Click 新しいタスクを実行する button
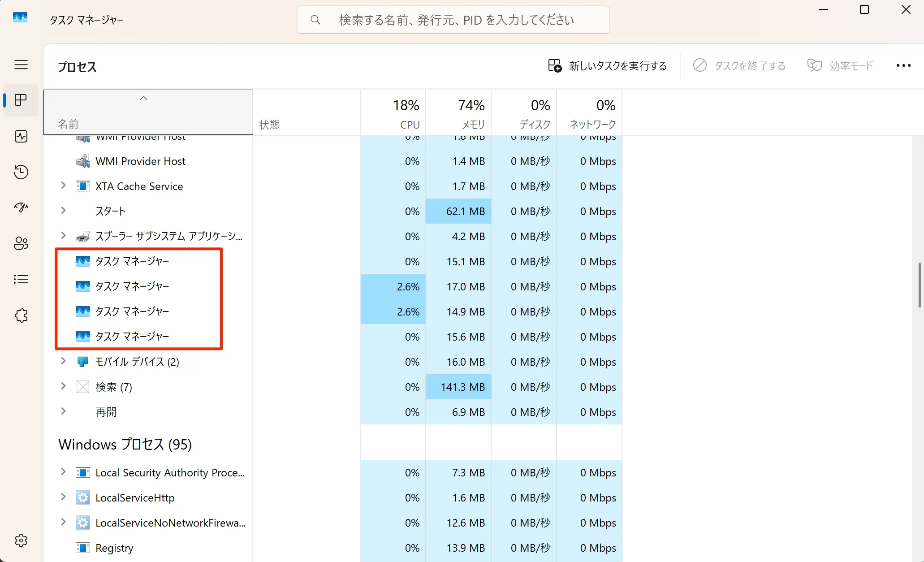 pyautogui.click(x=608, y=66)
